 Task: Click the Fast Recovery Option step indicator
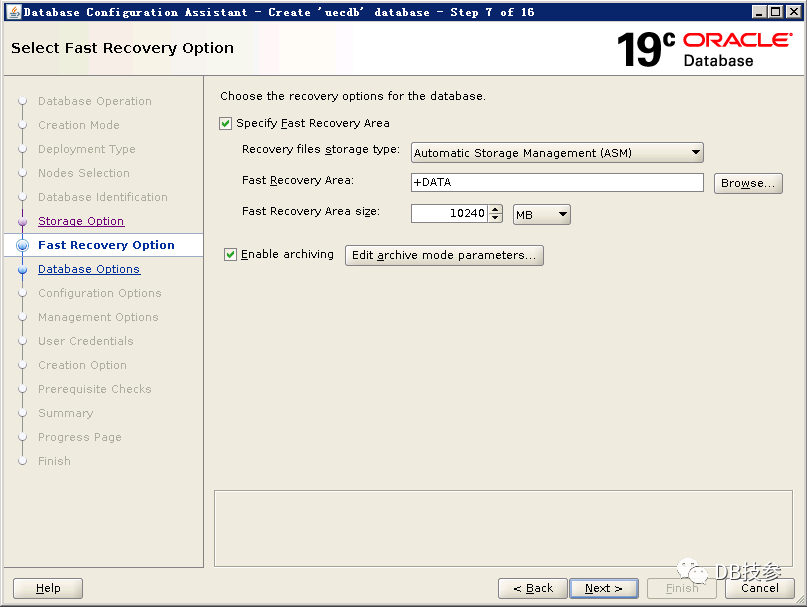click(x=22, y=245)
